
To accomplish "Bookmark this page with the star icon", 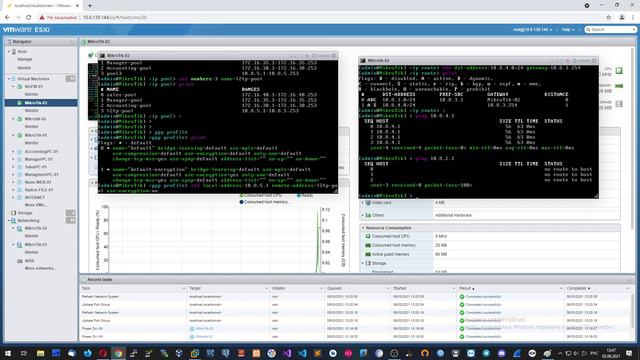I will [609, 18].
